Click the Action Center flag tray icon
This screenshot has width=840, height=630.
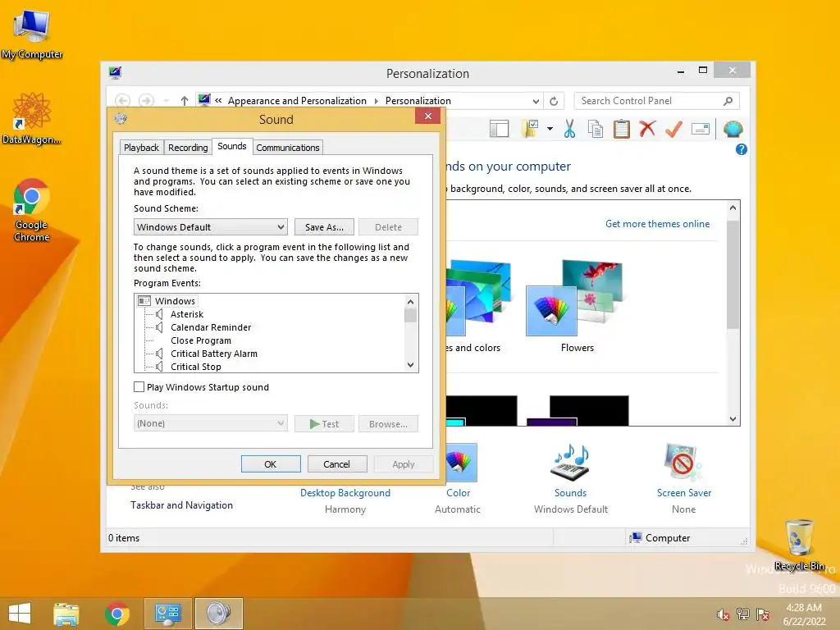[x=763, y=614]
